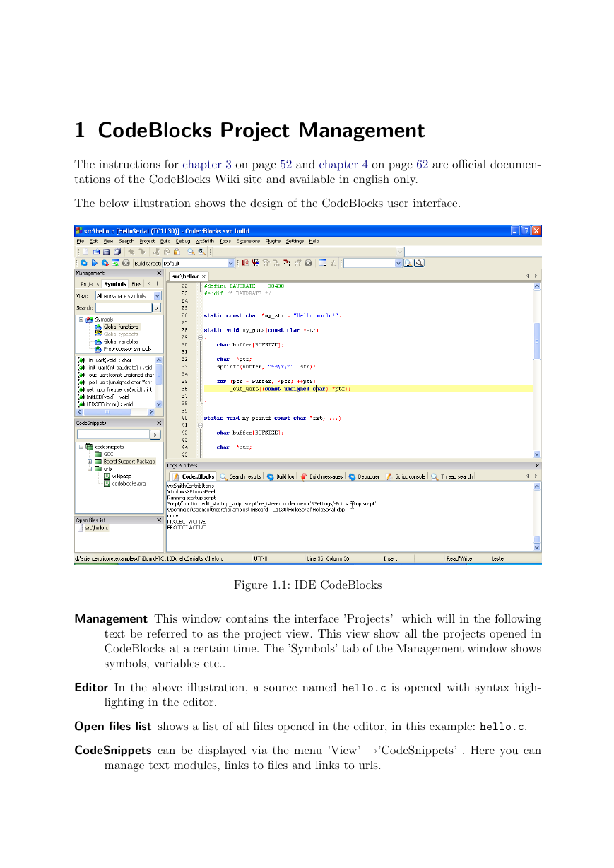Collapse the code fold at line 29

(201, 337)
